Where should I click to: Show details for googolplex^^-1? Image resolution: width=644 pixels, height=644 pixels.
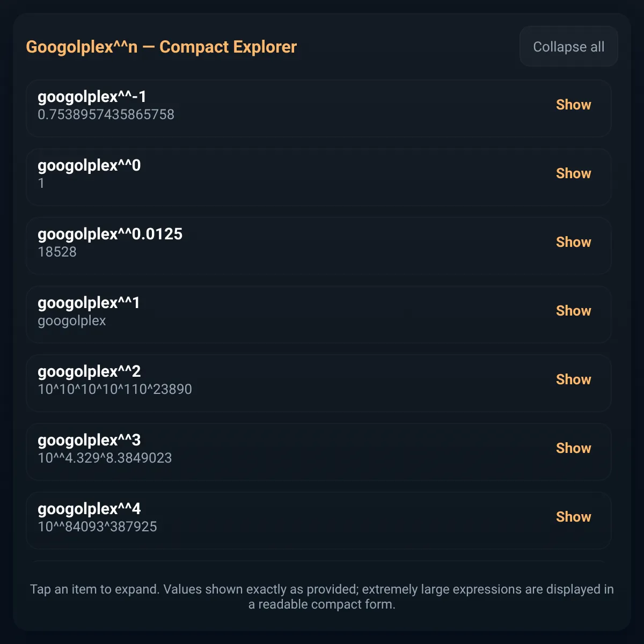pos(573,105)
